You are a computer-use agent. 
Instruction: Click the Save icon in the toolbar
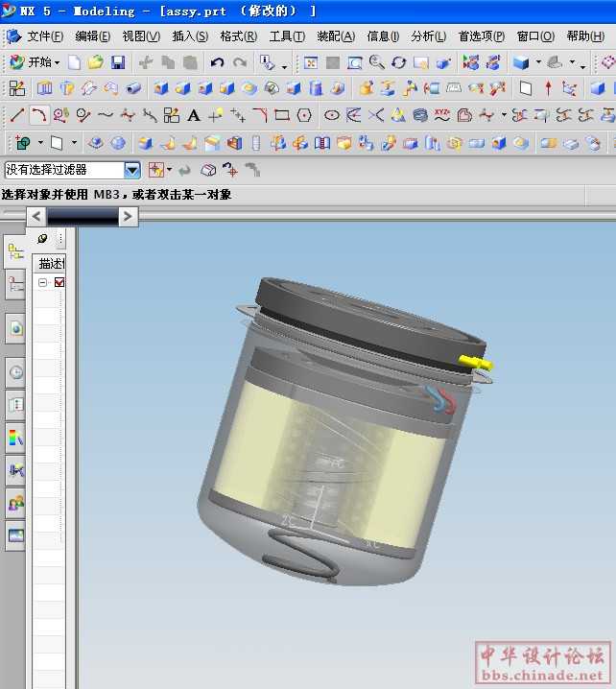click(x=118, y=62)
